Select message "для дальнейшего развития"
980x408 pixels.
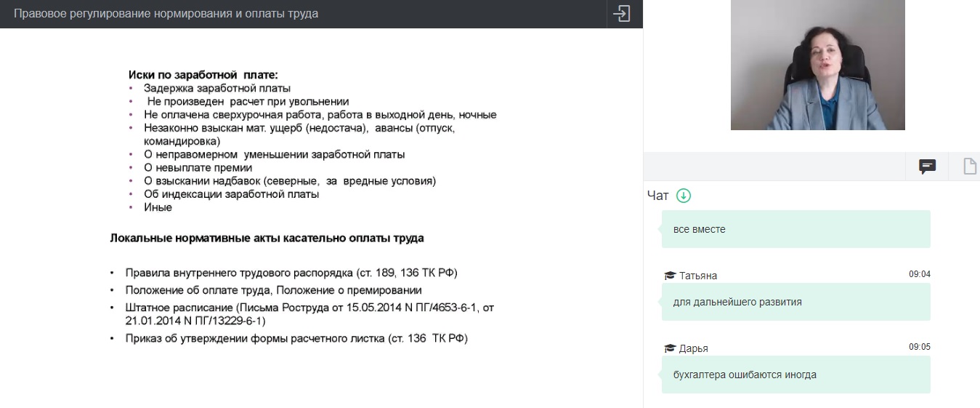(x=737, y=302)
